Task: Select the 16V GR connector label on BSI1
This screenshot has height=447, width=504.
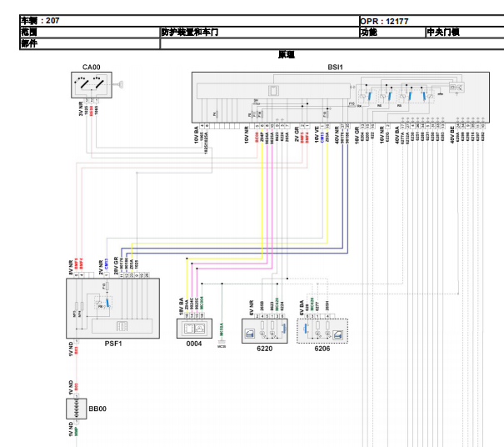Action: coord(357,134)
